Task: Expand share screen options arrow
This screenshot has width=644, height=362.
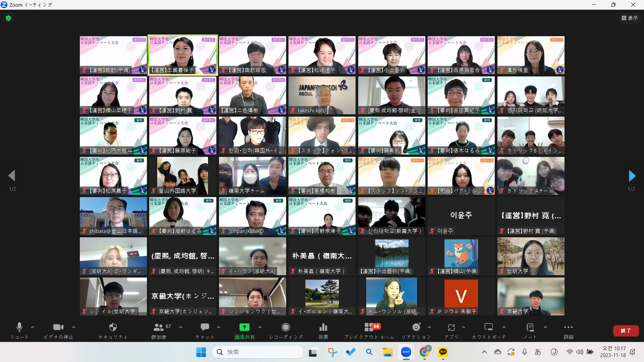Action: pos(260,327)
